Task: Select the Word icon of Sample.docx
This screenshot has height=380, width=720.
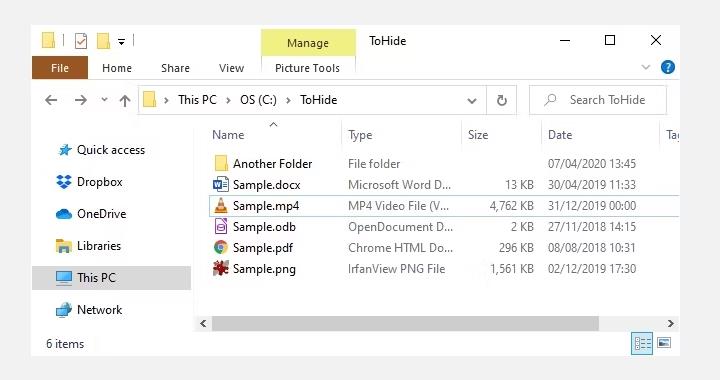Action: (221, 184)
